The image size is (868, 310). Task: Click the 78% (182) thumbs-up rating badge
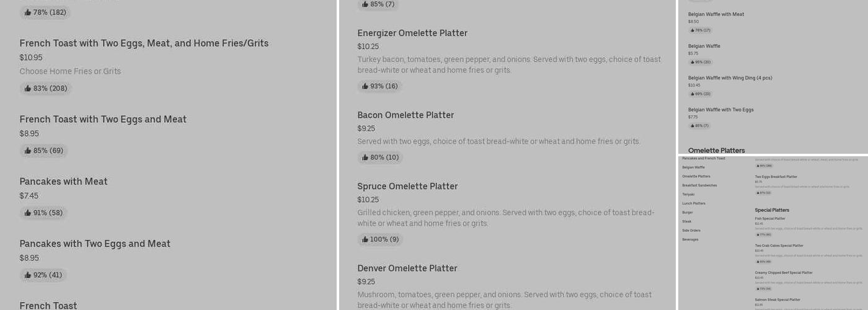pyautogui.click(x=45, y=12)
